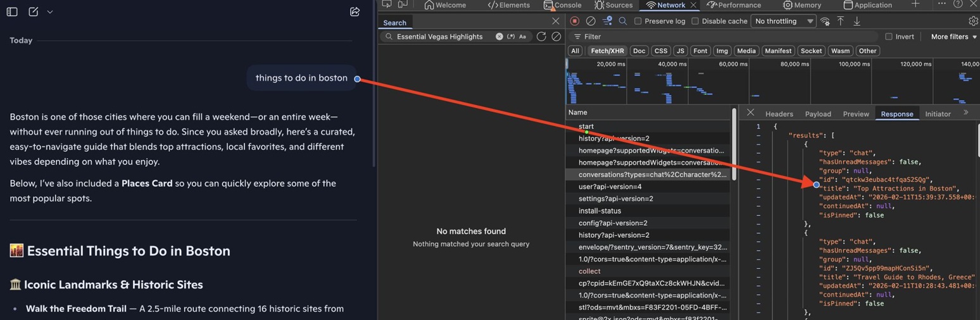Switch to the Headers tab

point(779,114)
